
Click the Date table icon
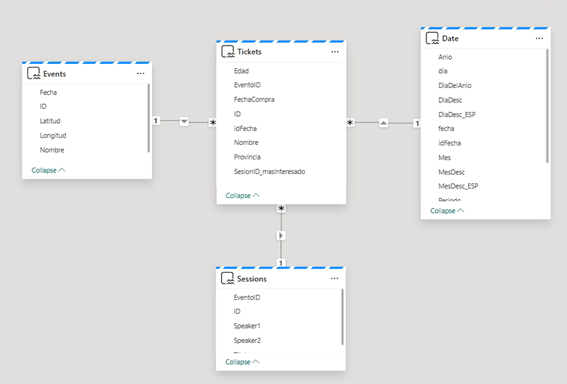[432, 38]
